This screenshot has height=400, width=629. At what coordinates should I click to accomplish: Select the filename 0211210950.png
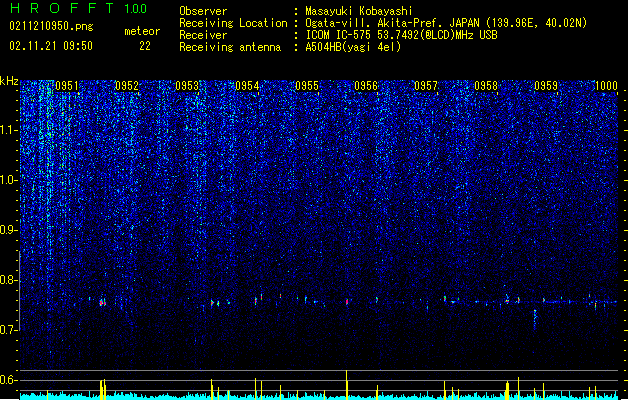[51, 27]
